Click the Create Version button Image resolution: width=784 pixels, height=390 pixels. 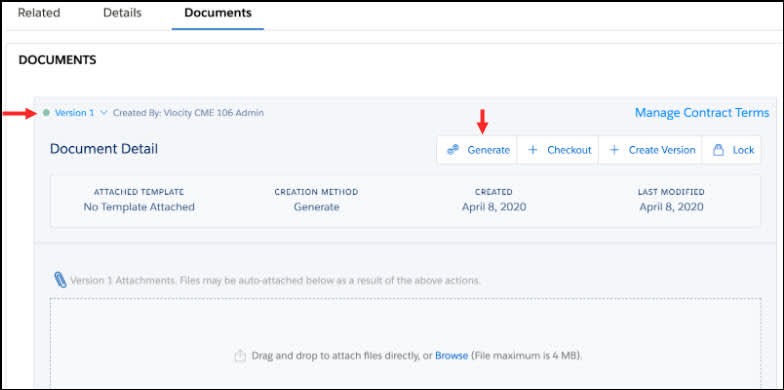point(650,150)
